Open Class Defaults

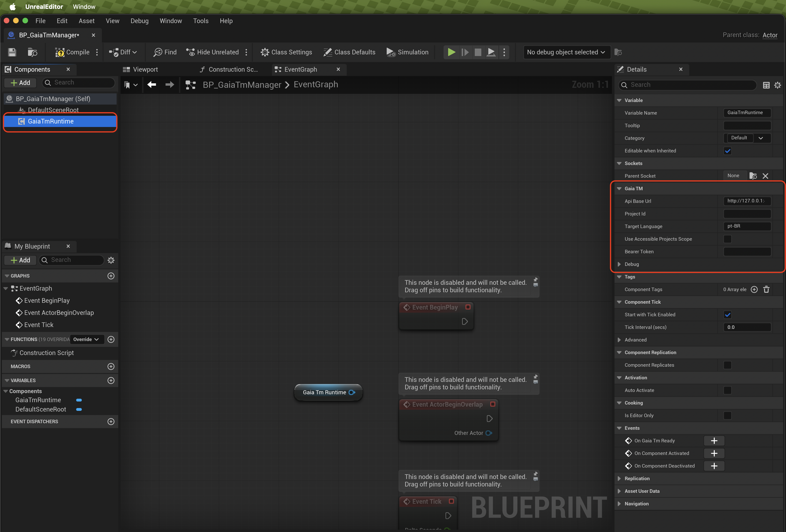point(349,52)
